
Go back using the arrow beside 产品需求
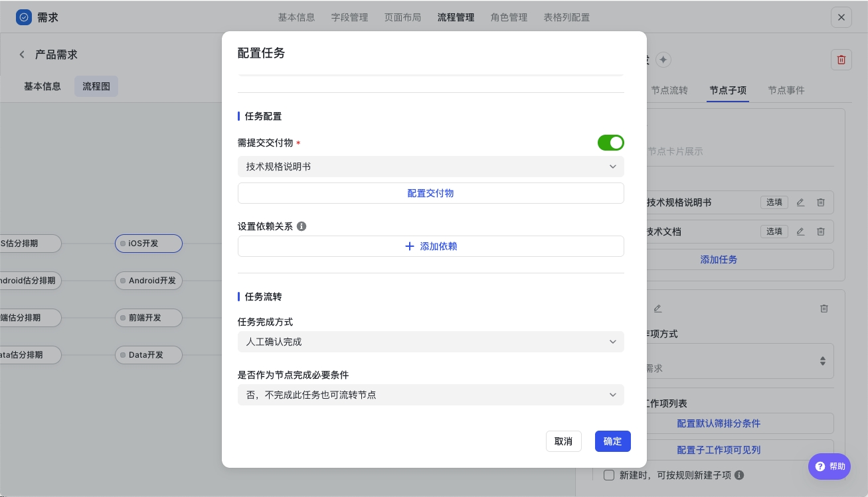[21, 54]
